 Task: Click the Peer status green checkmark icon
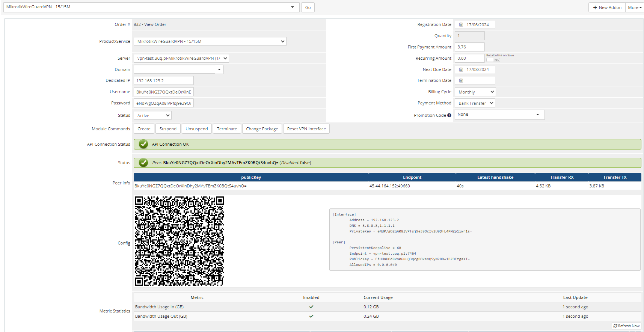tap(143, 163)
